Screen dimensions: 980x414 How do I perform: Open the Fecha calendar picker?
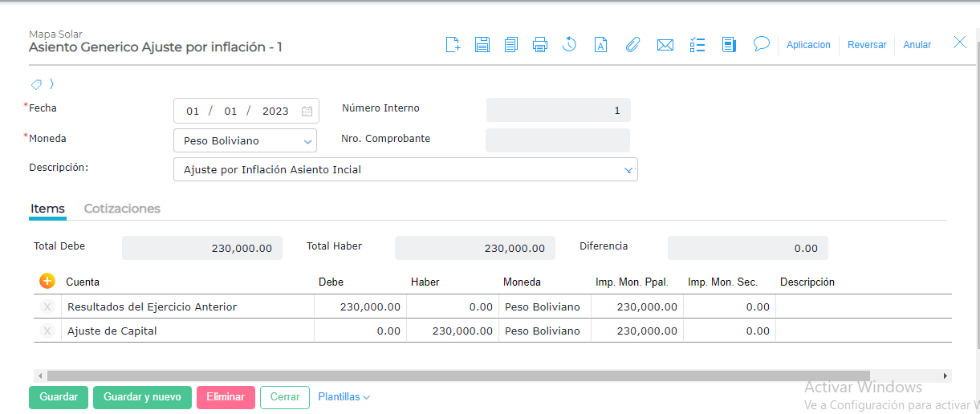(307, 112)
